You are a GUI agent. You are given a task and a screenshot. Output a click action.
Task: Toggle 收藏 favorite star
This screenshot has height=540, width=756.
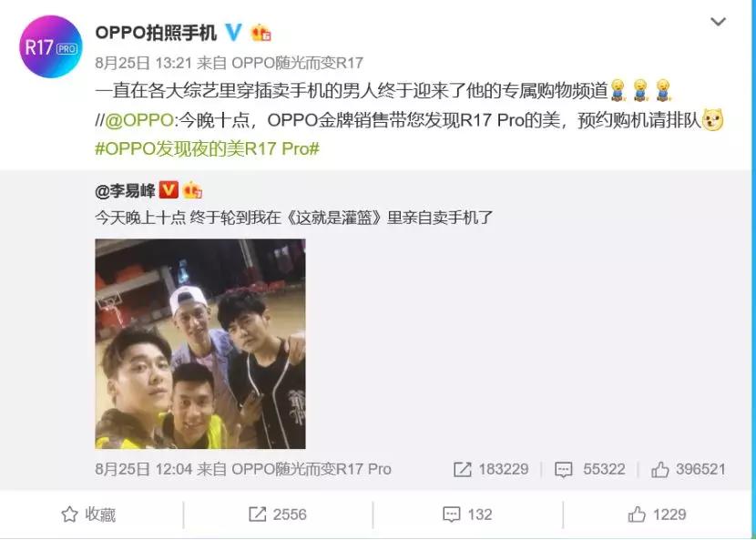[x=88, y=515]
